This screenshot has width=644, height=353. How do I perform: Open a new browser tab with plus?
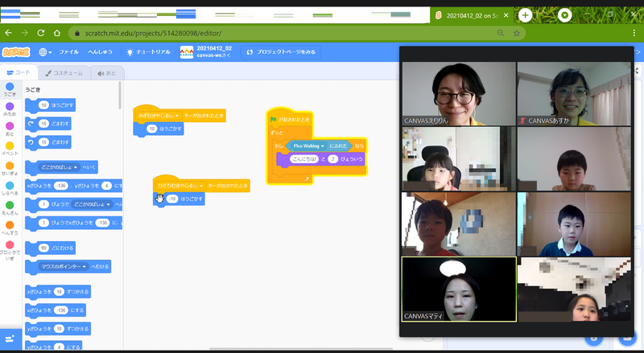[525, 15]
